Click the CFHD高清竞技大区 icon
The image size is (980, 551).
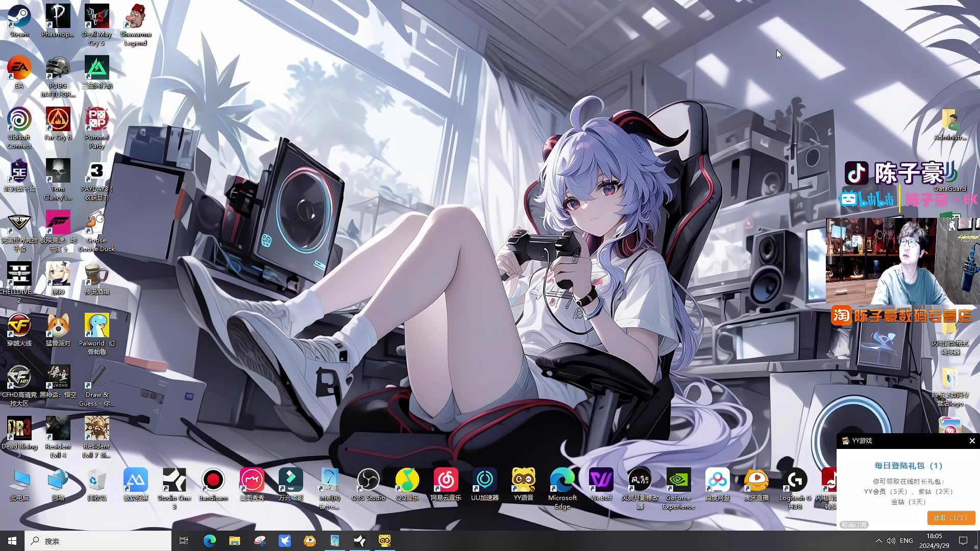pos(19,385)
